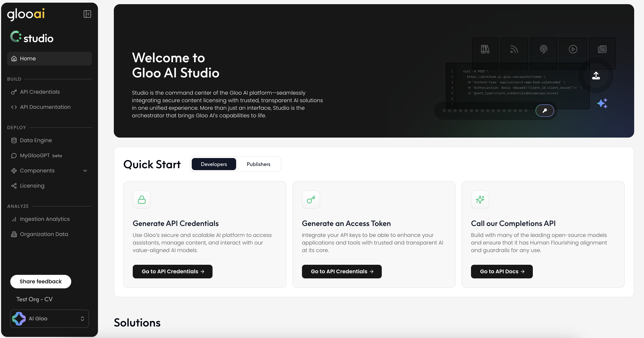This screenshot has height=338, width=644.
Task: Click the Quick Start heading
Action: tap(152, 164)
